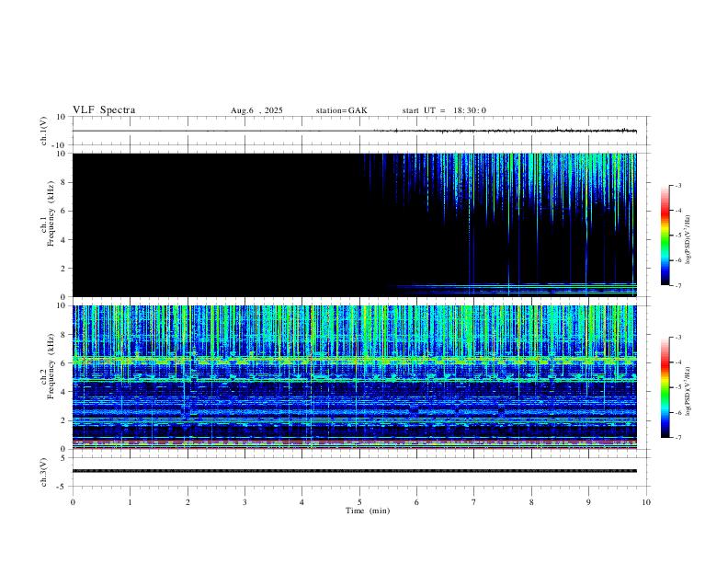Click the ch.3 voltage axis "-5" tick label

click(x=62, y=487)
